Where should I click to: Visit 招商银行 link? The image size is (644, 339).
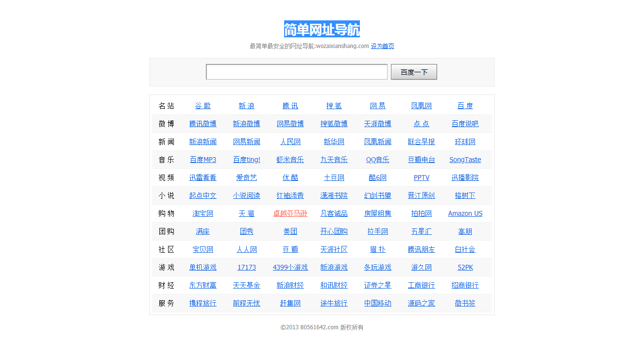465,285
